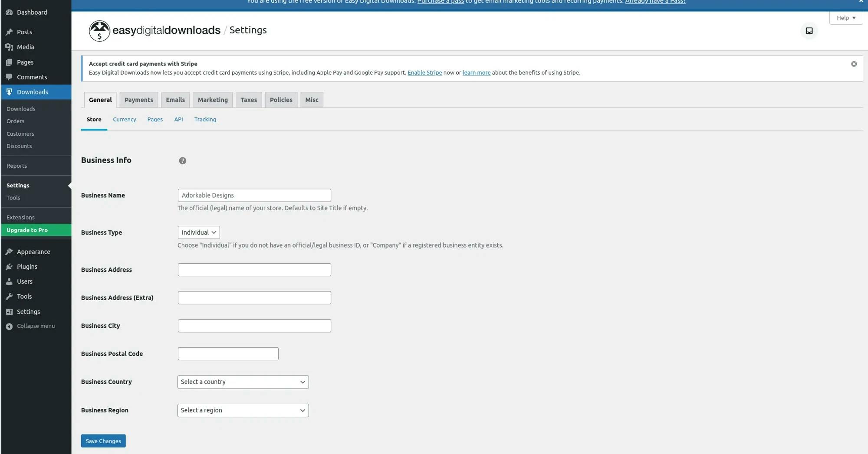The height and width of the screenshot is (454, 868).
Task: Follow the learn more link about Stripe
Action: point(477,72)
